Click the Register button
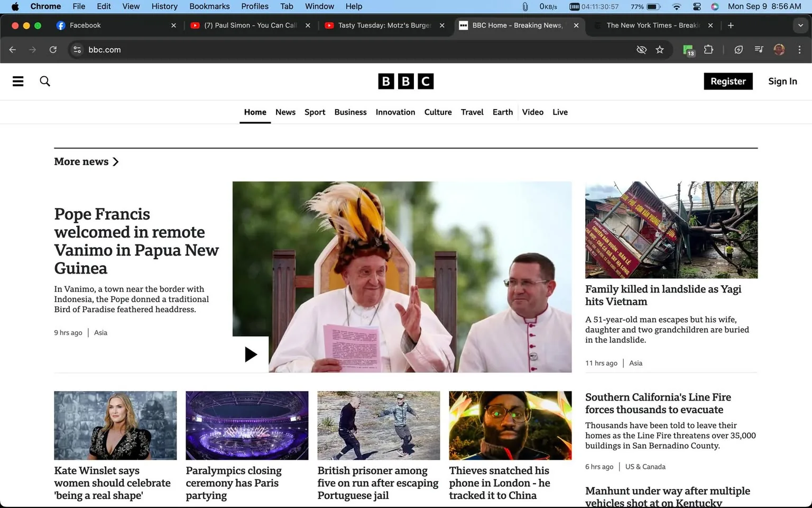812x508 pixels. (728, 81)
